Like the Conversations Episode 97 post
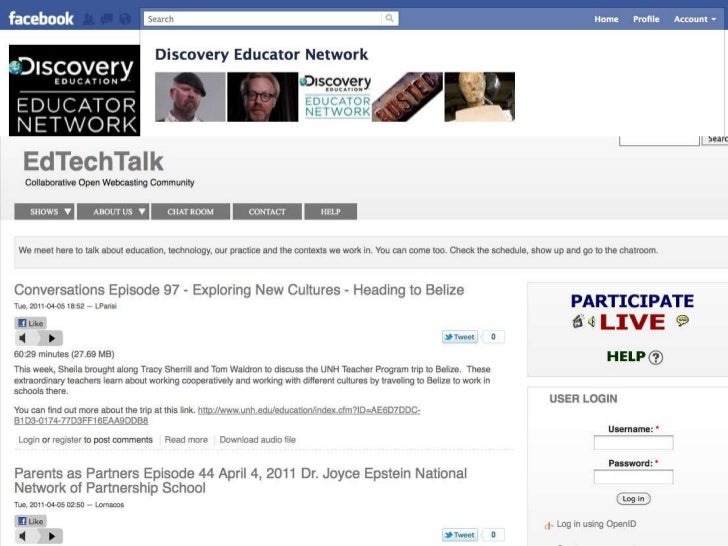 (x=31, y=323)
